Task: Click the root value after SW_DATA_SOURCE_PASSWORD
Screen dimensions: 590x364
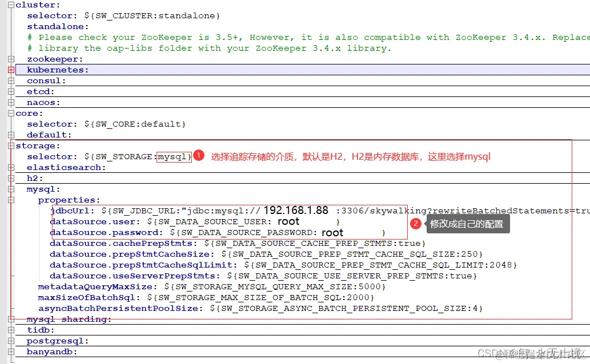Action: (332, 233)
